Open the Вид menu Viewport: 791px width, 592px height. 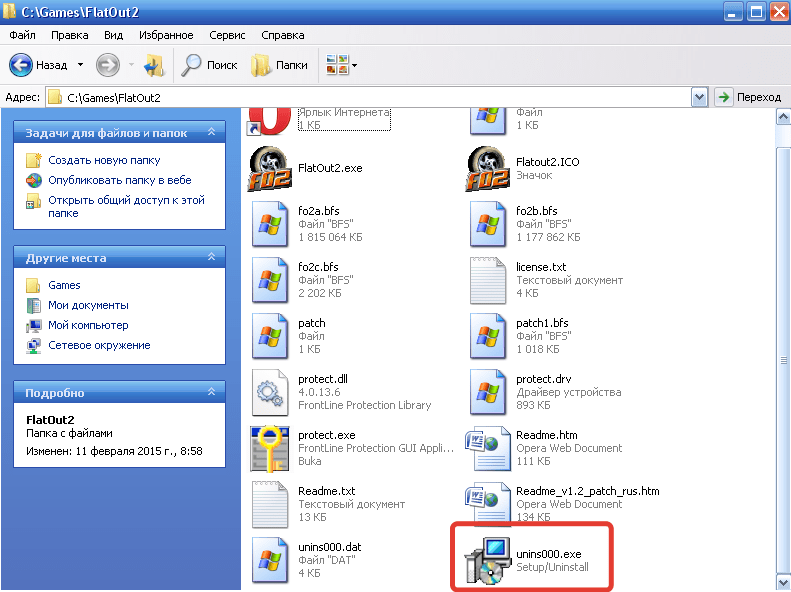pos(114,35)
